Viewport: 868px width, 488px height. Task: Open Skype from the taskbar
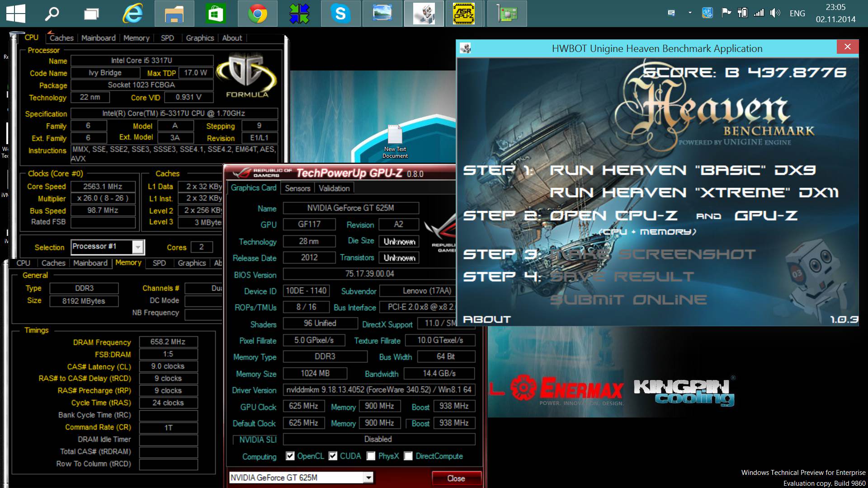tap(340, 14)
